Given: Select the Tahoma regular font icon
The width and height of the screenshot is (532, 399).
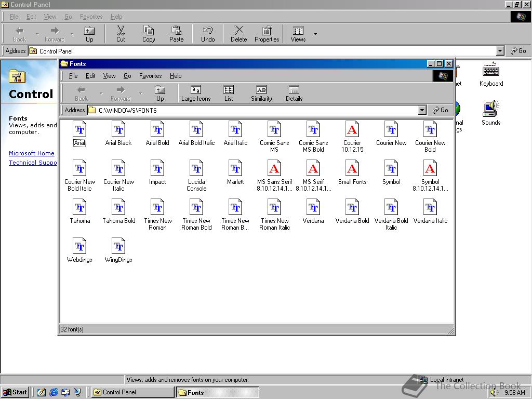Looking at the screenshot, I should [x=79, y=211].
